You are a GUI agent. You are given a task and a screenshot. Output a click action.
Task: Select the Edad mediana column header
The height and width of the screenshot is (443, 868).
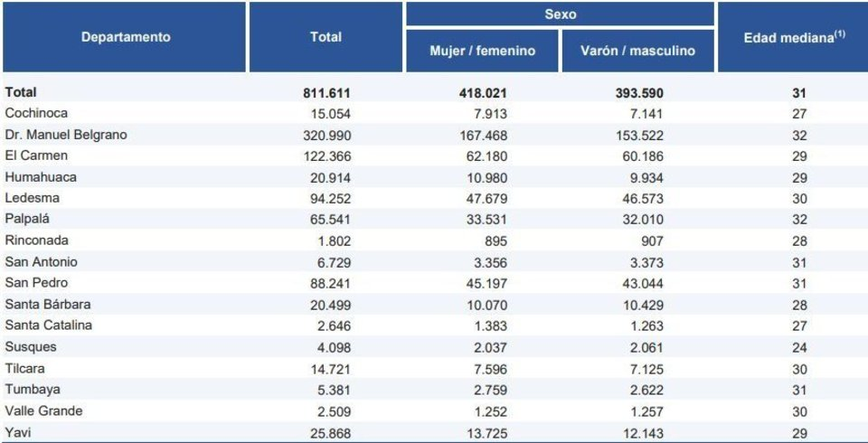click(x=794, y=38)
